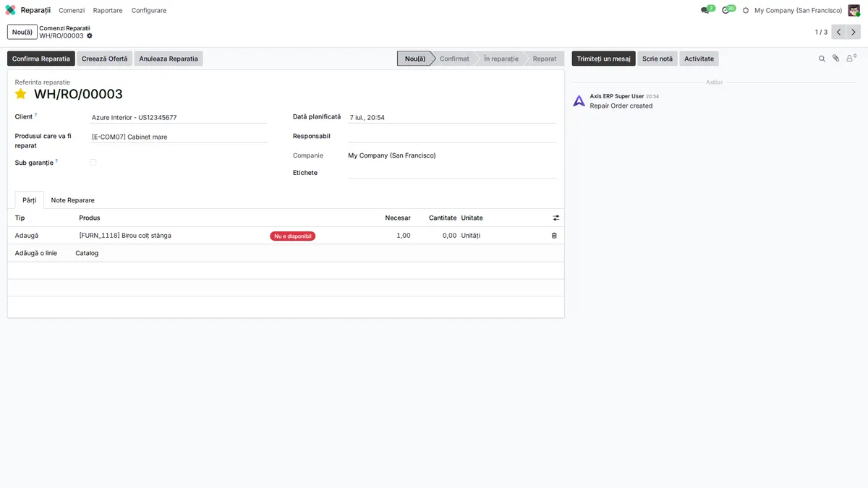Show the Sub garanție help tooltip

tap(56, 161)
